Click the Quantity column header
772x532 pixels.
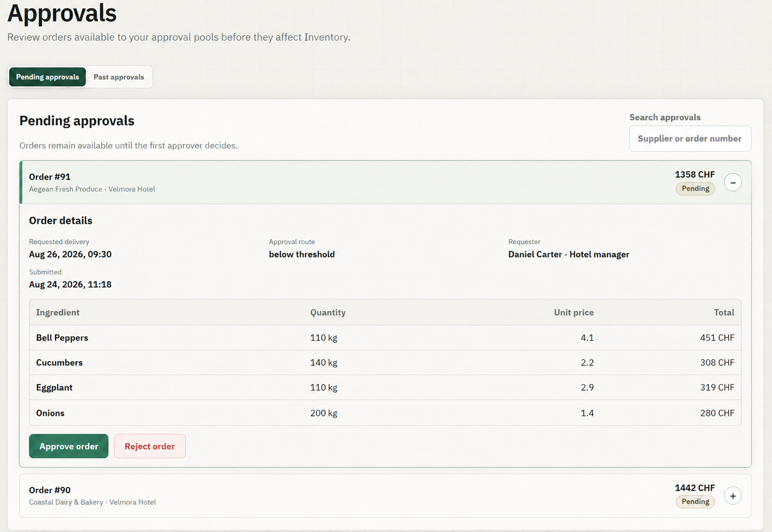coord(328,313)
